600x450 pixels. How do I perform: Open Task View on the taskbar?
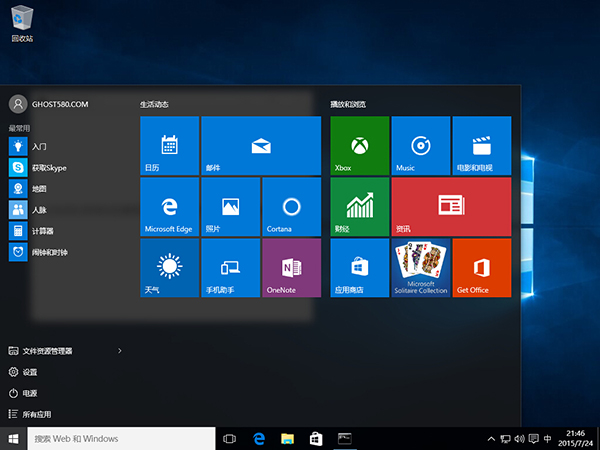point(229,439)
